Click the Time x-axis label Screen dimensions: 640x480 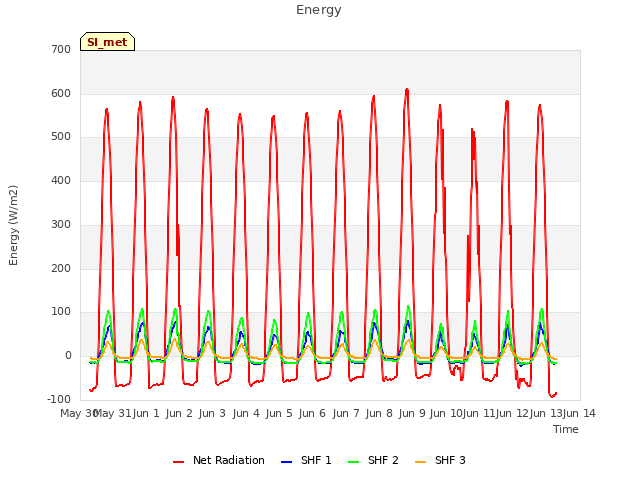point(565,429)
